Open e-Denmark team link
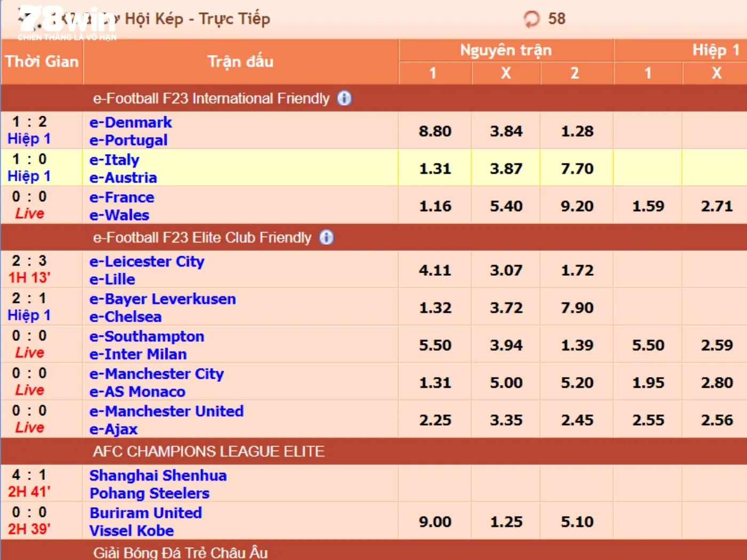This screenshot has height=560, width=747. tap(131, 122)
